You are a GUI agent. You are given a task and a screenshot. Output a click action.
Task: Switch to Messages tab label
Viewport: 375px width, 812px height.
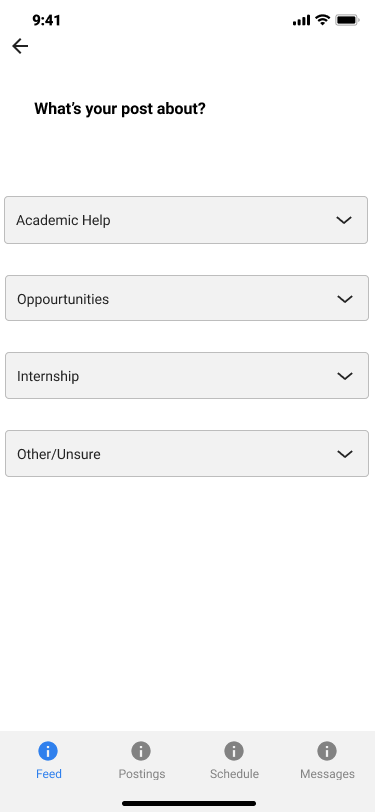tap(327, 774)
